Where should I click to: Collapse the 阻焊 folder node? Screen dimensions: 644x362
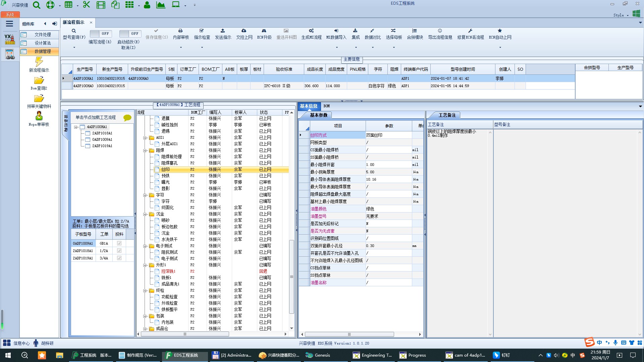145,150
